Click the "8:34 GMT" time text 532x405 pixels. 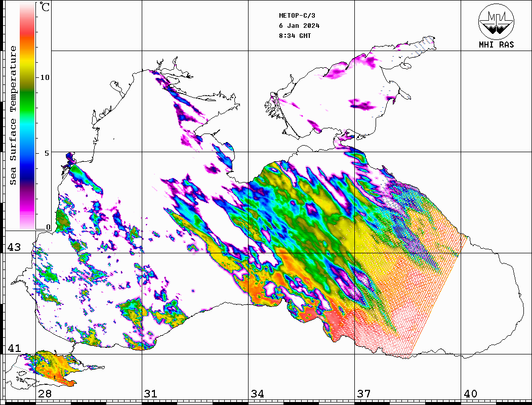click(295, 35)
